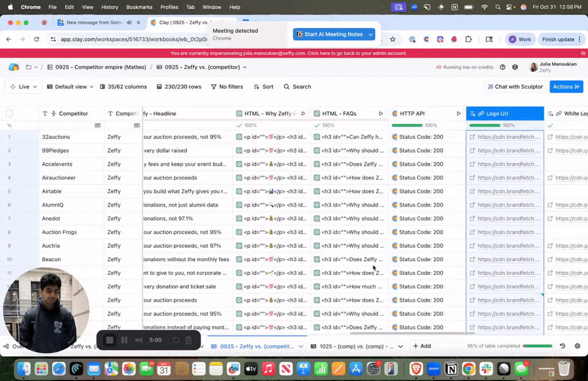Image resolution: width=588 pixels, height=381 pixels.
Task: Expand the Default view dropdown
Action: tap(67, 87)
